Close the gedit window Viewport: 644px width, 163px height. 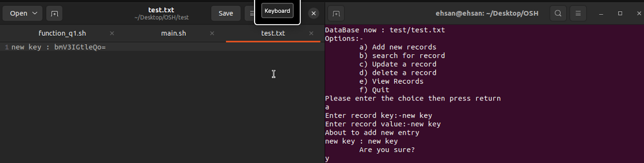(x=314, y=13)
